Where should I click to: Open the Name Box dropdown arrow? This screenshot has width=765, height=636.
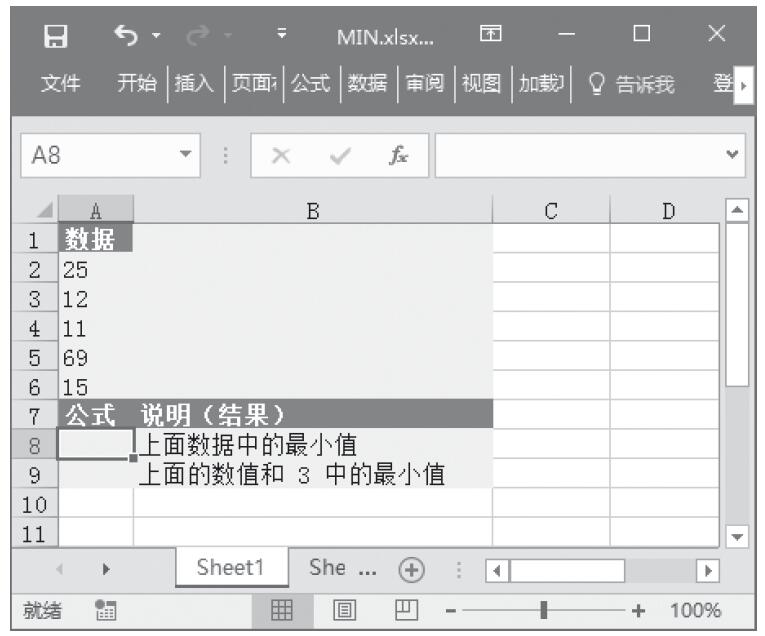pyautogui.click(x=183, y=156)
